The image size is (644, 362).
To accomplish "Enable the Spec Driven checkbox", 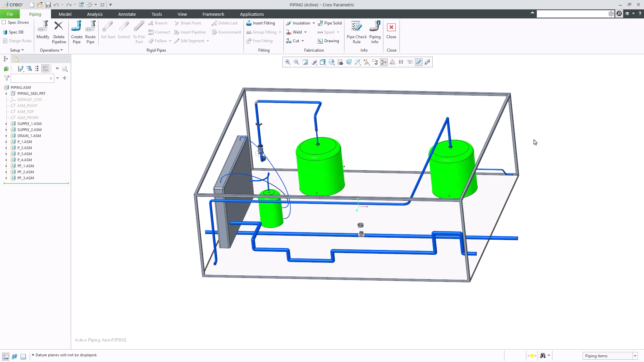I will point(4,22).
